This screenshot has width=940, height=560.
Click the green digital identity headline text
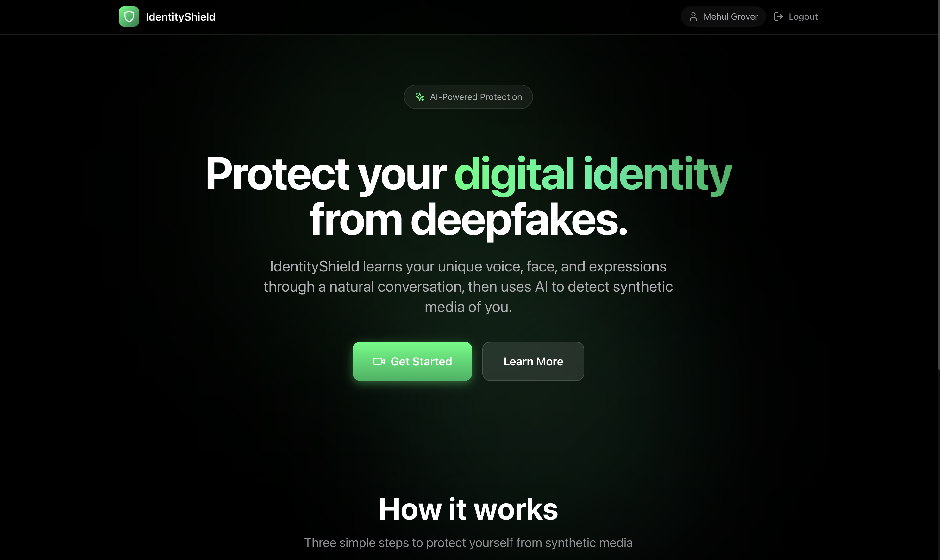pyautogui.click(x=593, y=174)
